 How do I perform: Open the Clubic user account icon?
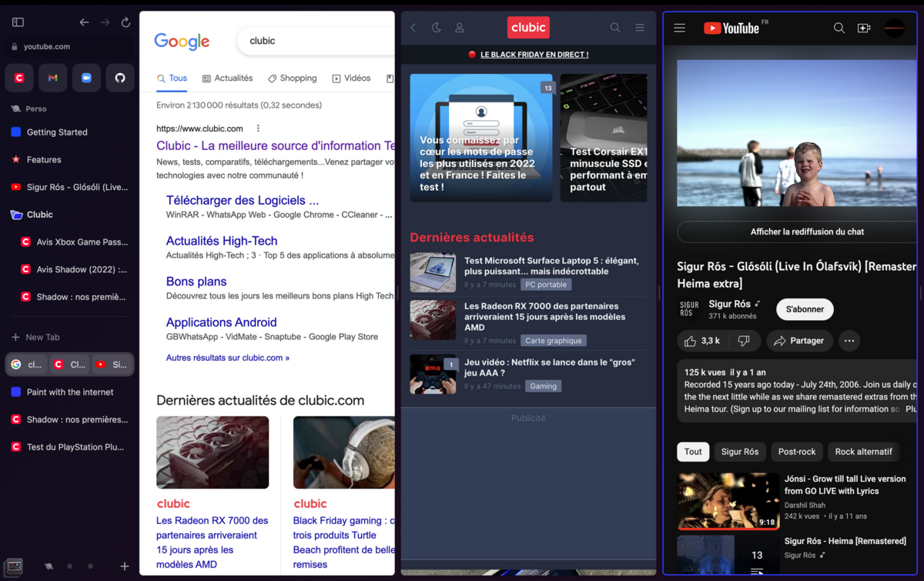point(460,28)
